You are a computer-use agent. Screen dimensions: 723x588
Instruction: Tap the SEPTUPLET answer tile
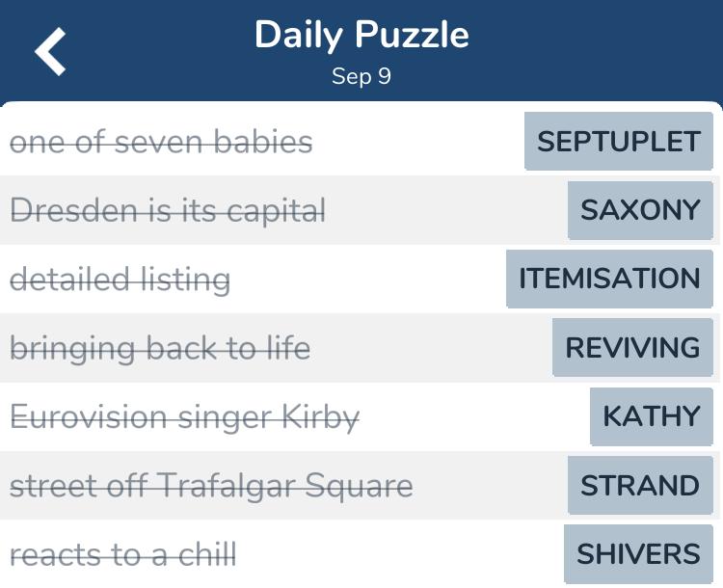pos(618,141)
